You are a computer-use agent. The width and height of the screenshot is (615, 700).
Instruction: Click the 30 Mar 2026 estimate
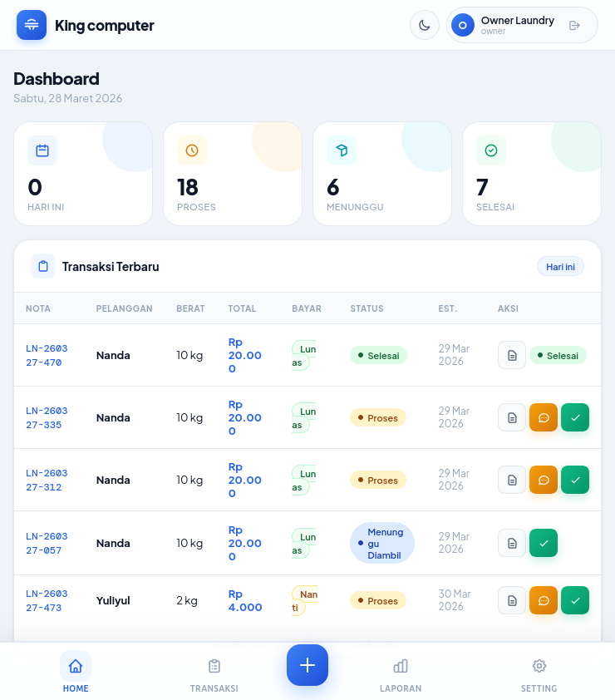point(455,600)
